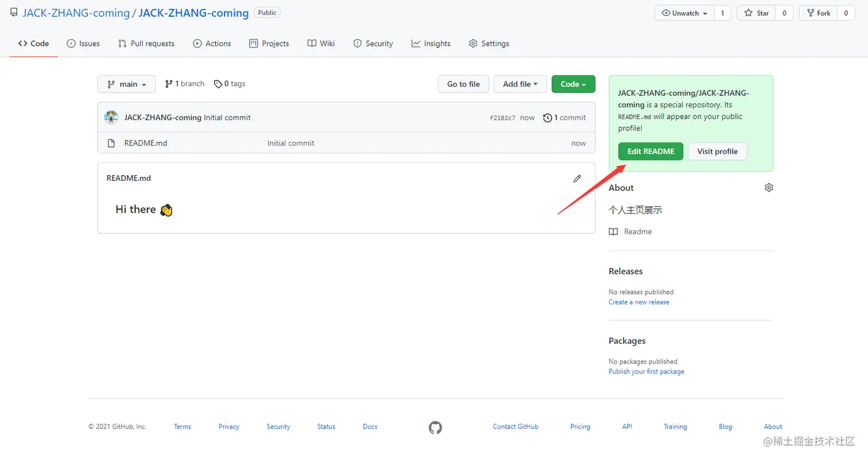Open About settings with the gear icon
868x460 pixels.
(769, 188)
